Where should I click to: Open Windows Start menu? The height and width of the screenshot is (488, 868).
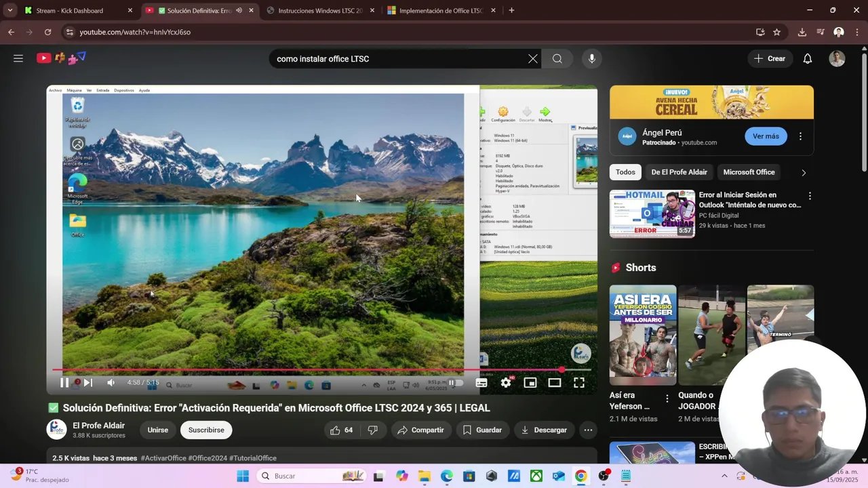(x=243, y=476)
